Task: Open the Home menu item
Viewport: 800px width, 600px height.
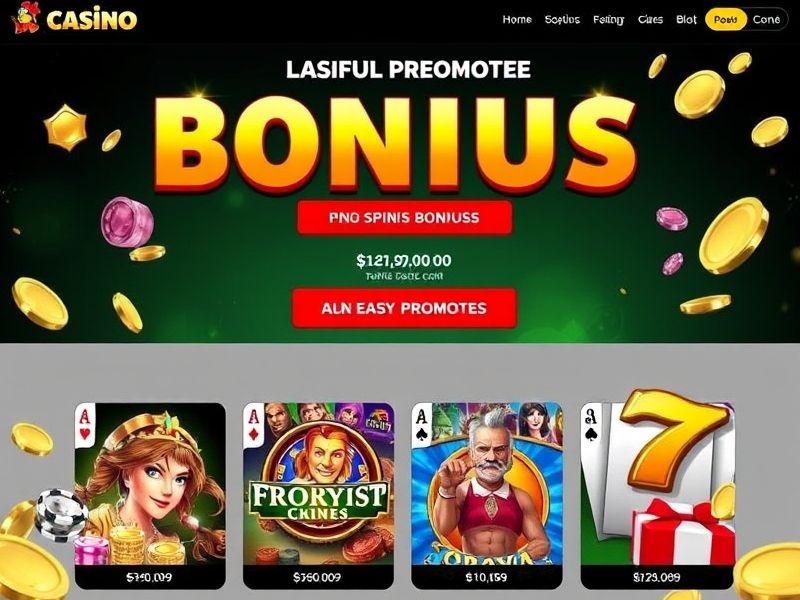Action: pos(517,20)
